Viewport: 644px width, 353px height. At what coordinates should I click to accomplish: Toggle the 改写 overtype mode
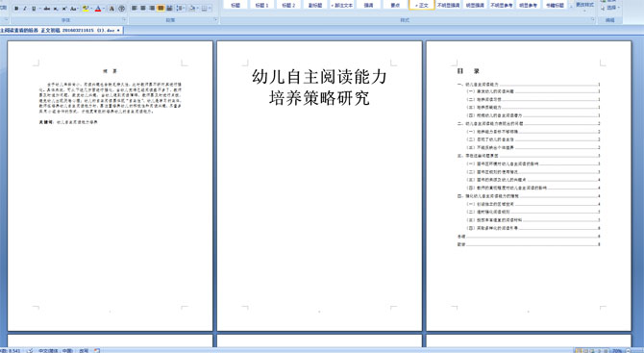(x=84, y=350)
